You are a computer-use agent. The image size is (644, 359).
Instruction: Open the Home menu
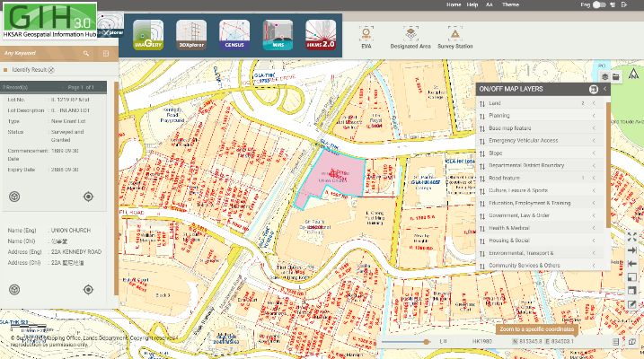(x=454, y=4)
